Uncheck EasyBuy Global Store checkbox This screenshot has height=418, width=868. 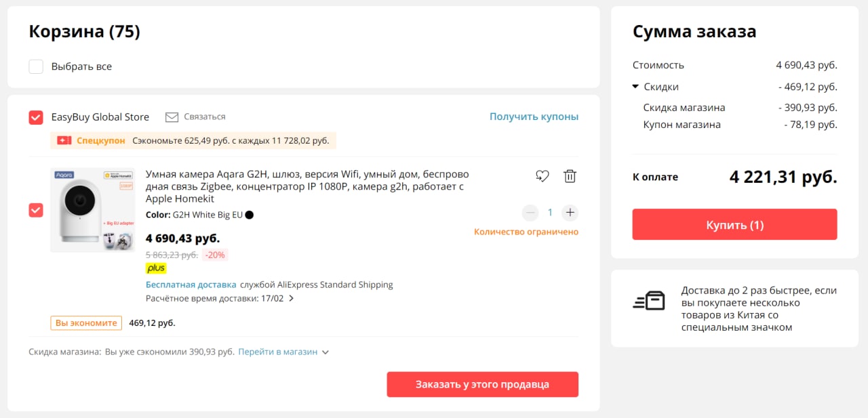[36, 117]
